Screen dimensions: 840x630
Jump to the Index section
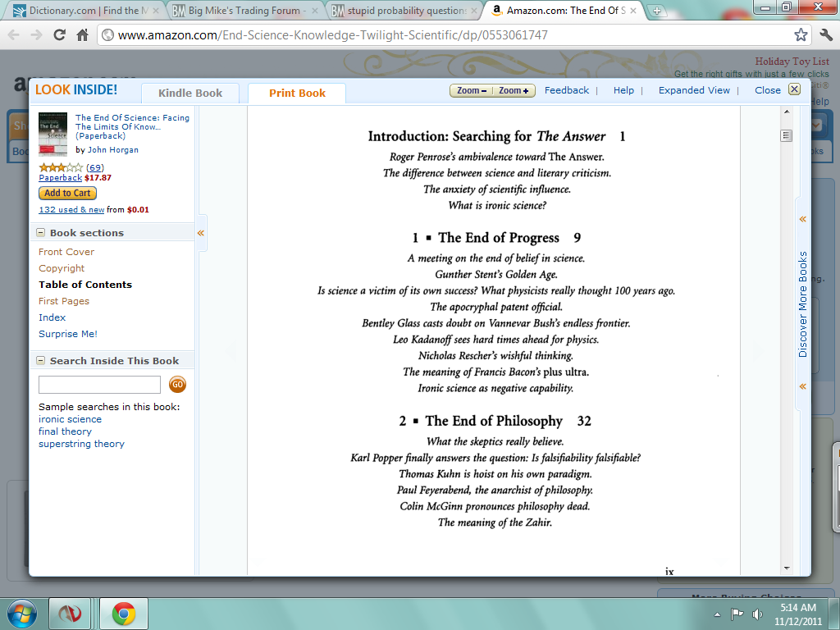pos(52,317)
